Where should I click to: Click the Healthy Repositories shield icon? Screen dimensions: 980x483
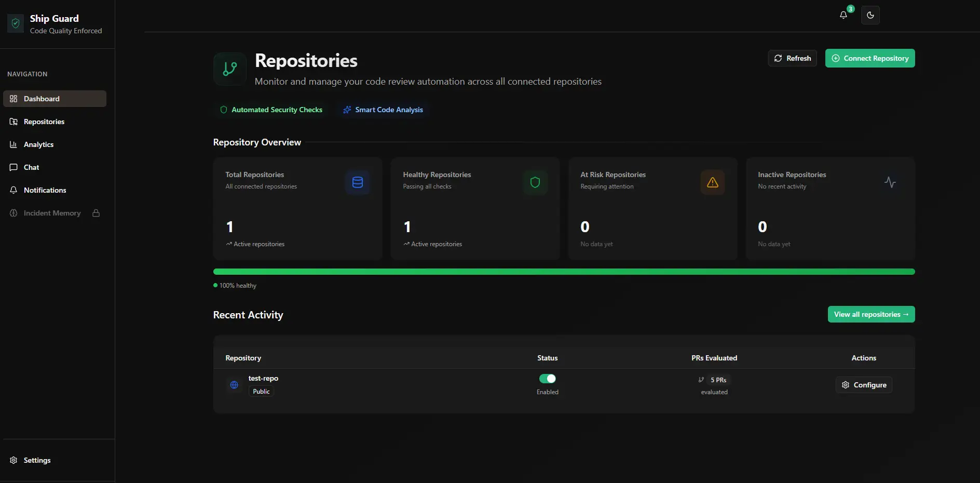point(535,182)
